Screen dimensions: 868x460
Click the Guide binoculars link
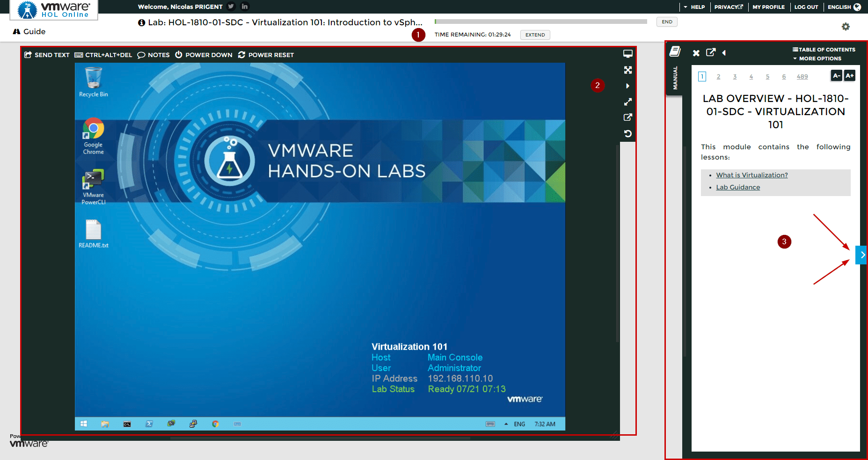[29, 31]
